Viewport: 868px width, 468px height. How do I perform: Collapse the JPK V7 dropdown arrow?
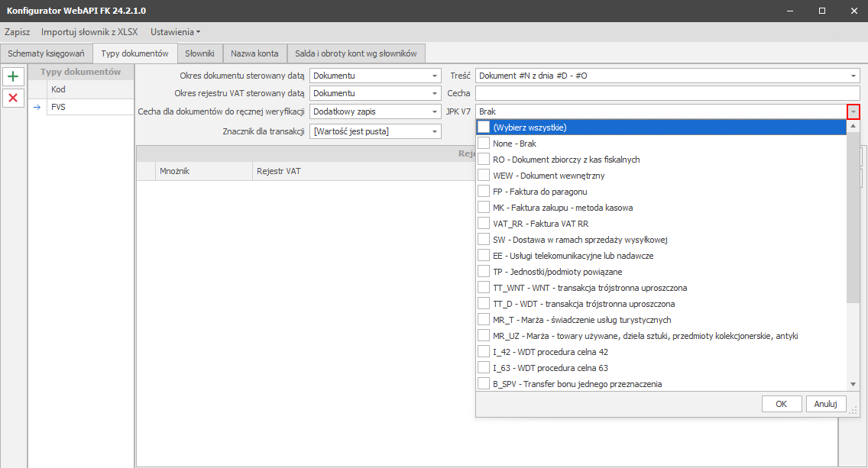pos(853,111)
